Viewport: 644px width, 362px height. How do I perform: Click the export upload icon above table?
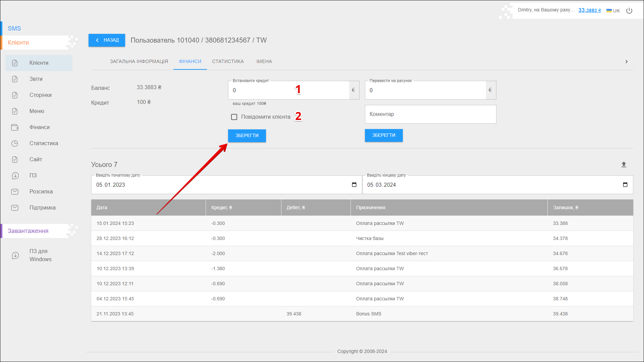tap(624, 165)
